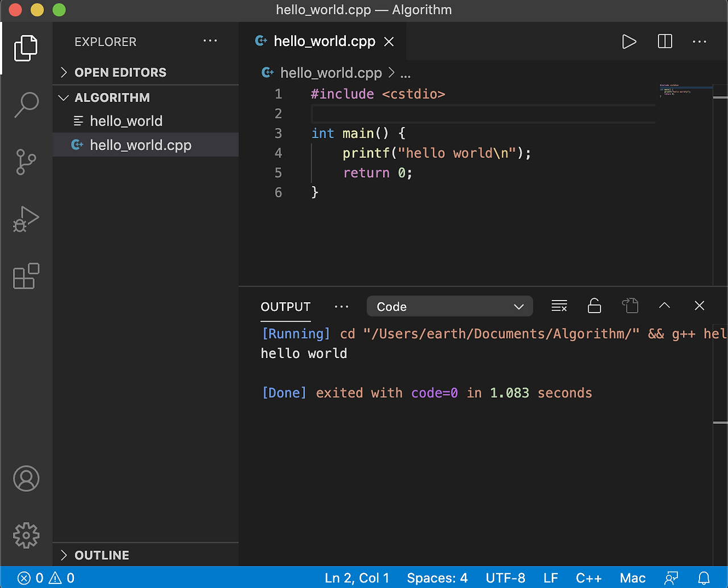The height and width of the screenshot is (588, 728).
Task: Click line number 6 in the gutter
Action: pos(278,192)
